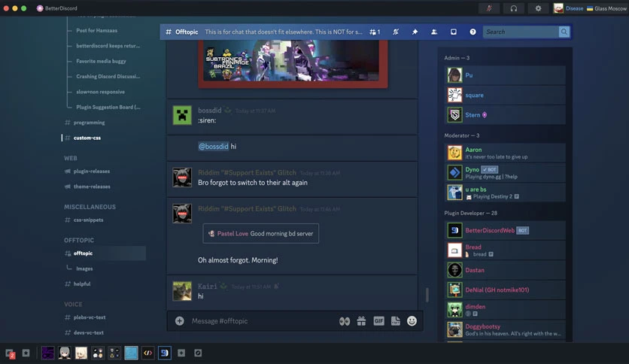Open DeNial (GH notmike101) member entry
The width and height of the screenshot is (629, 364).
point(505,290)
